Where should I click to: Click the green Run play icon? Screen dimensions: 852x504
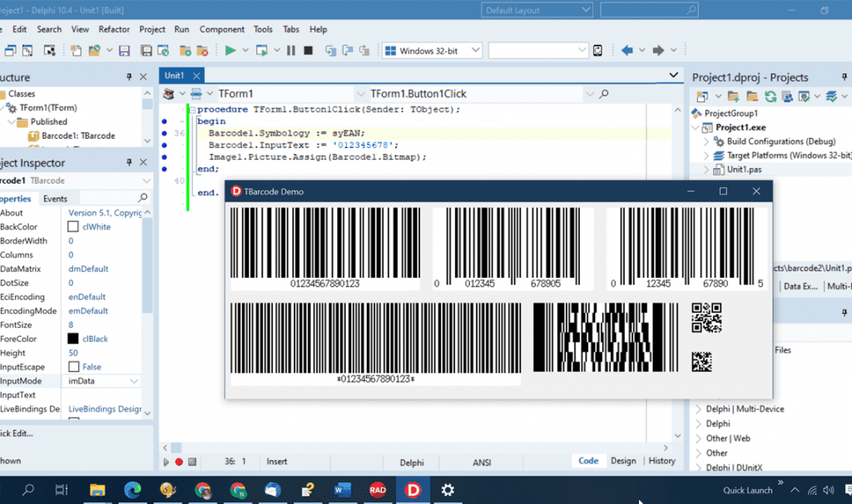(x=230, y=51)
